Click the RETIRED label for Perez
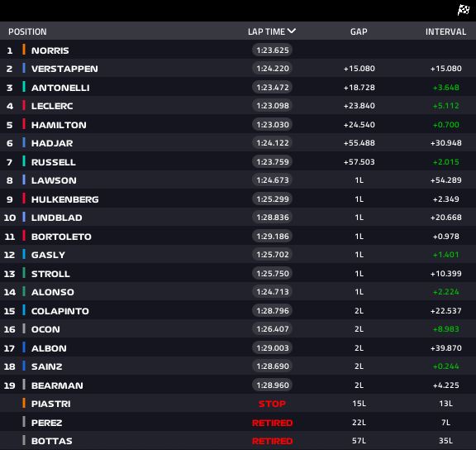 273,423
